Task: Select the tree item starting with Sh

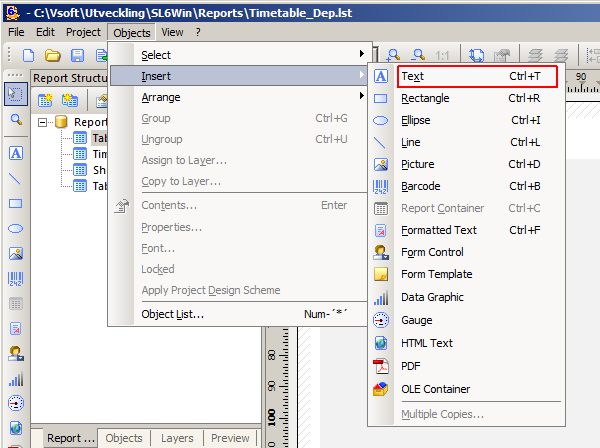Action: (99, 170)
